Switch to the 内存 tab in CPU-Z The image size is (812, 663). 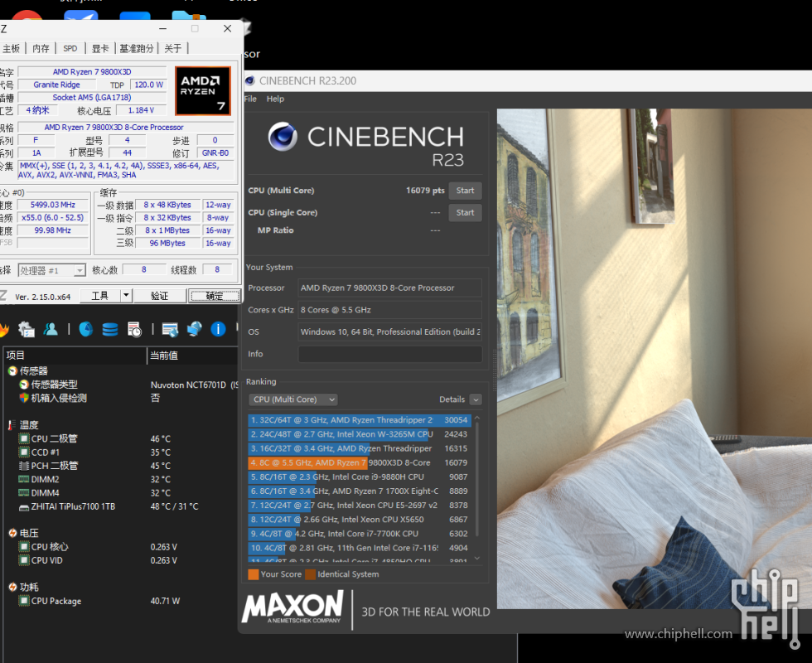coord(41,48)
